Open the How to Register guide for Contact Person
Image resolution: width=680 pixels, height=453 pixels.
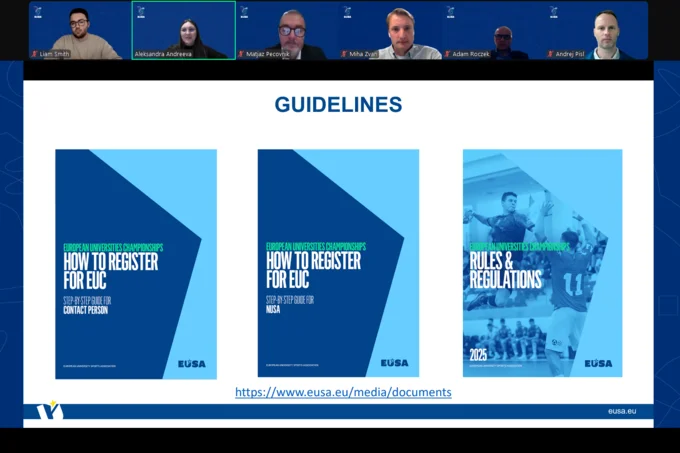[136, 264]
